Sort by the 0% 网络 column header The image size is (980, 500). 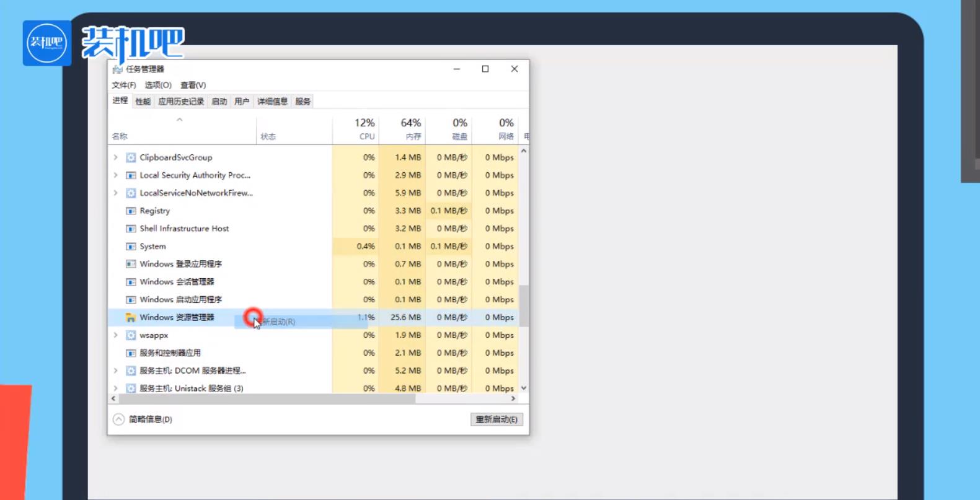495,129
